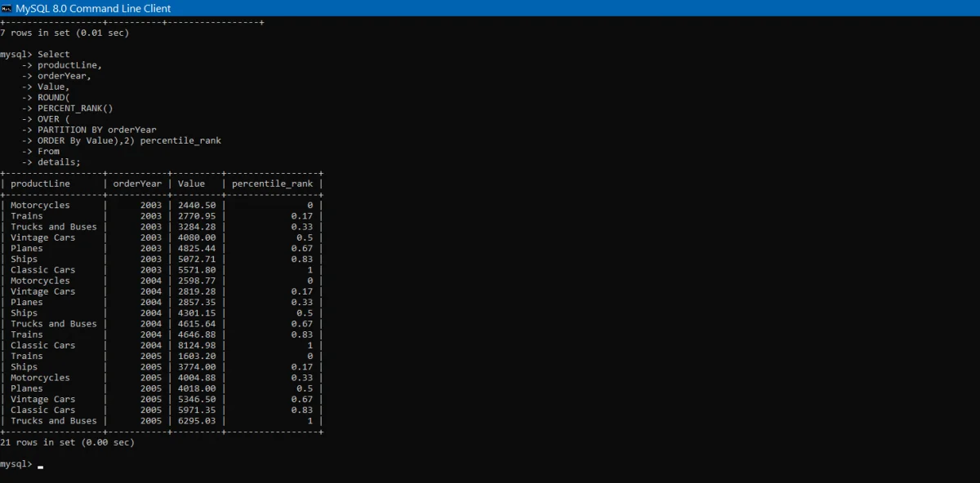980x483 pixels.
Task: Select the value 5571.80
Action: [x=197, y=270]
